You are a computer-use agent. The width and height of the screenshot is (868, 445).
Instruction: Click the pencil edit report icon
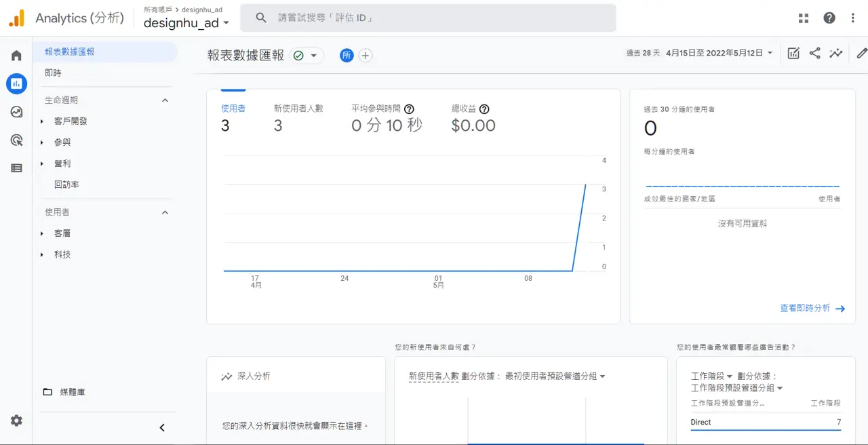coord(861,53)
